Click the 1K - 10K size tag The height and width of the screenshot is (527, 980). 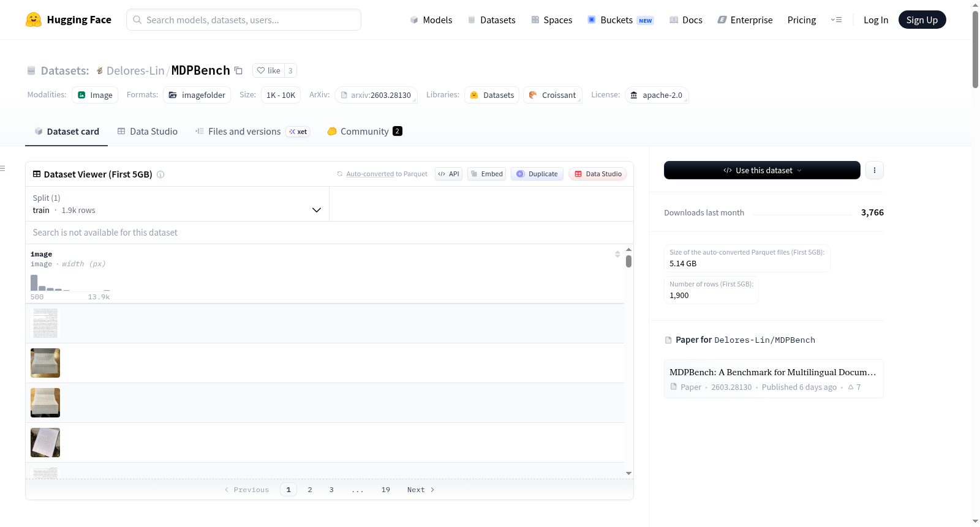281,95
